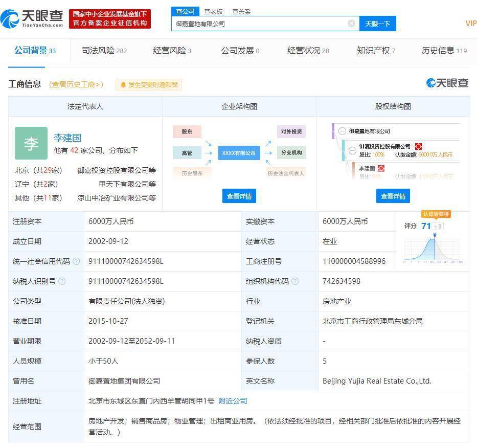Click the TianYanCha logo
This screenshot has width=477, height=448.
point(32,19)
